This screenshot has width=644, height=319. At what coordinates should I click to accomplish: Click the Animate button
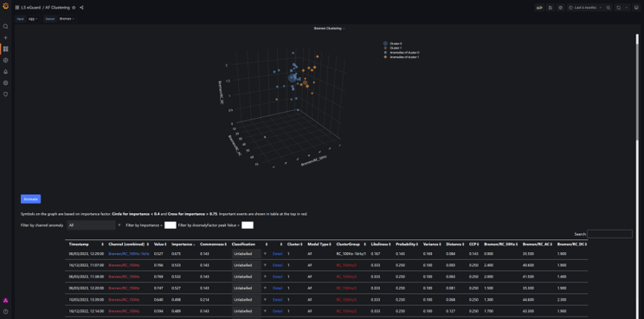click(x=31, y=199)
